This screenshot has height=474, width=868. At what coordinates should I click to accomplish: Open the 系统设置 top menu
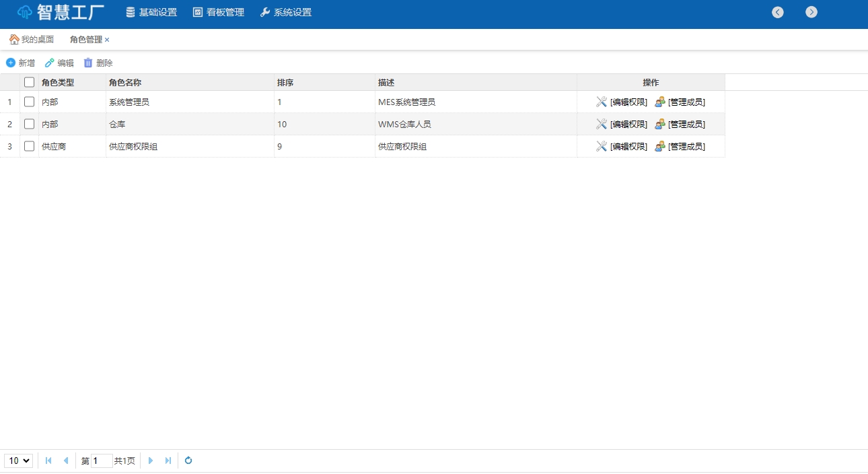286,12
